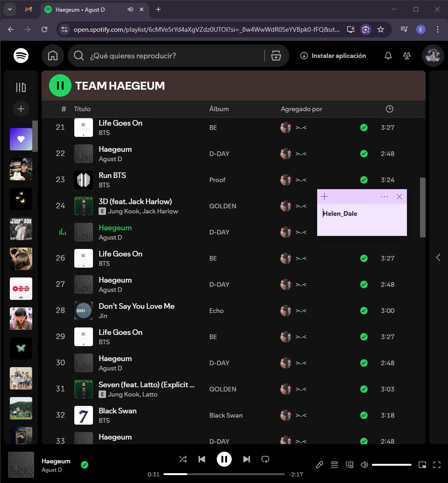Go back in browser history
The height and width of the screenshot is (483, 448).
pos(11,29)
